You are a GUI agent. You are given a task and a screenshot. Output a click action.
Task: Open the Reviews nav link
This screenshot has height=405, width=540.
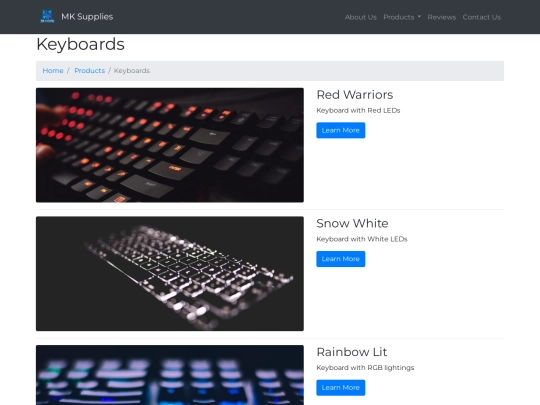point(442,17)
